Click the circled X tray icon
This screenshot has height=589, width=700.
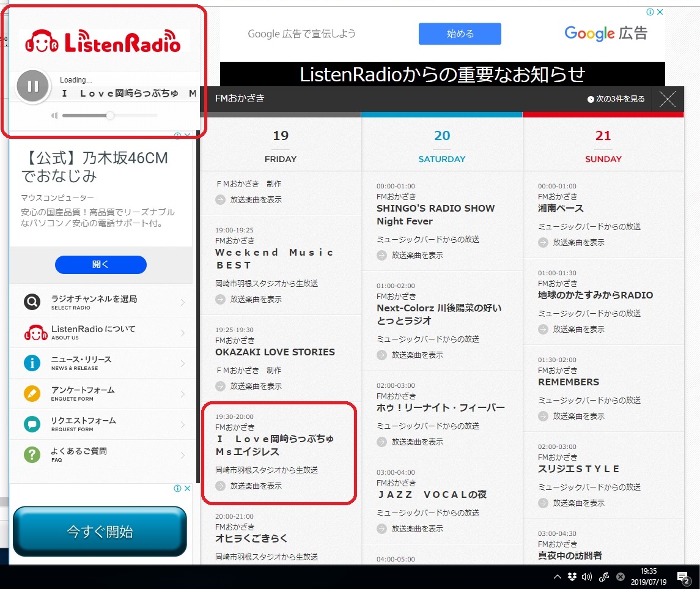coord(621,577)
